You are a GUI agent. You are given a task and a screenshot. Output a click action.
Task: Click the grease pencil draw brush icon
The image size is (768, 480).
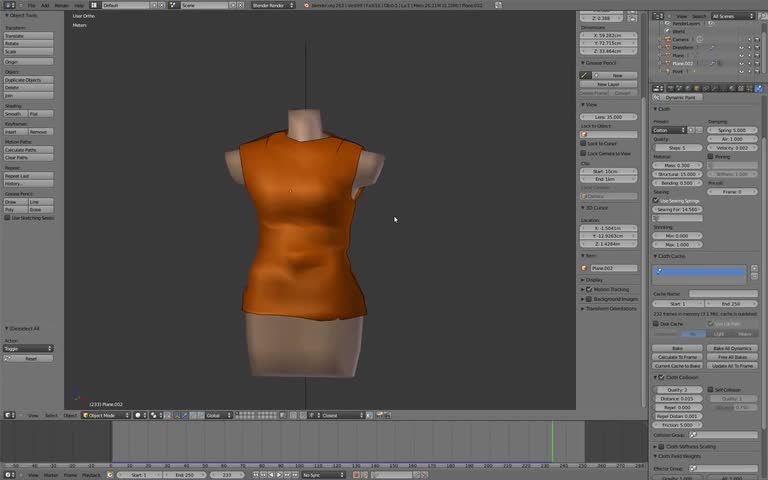[x=585, y=75]
